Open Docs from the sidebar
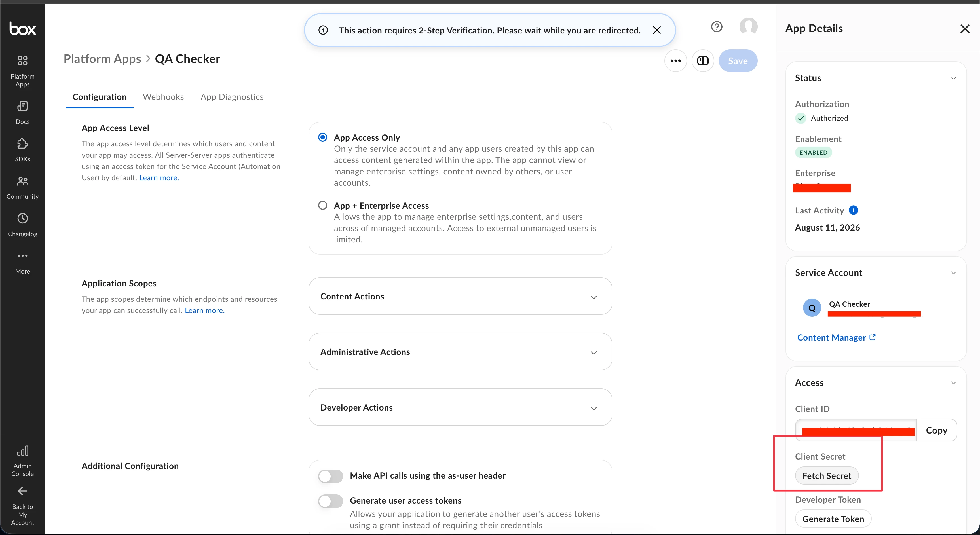This screenshot has width=980, height=535. [22, 113]
